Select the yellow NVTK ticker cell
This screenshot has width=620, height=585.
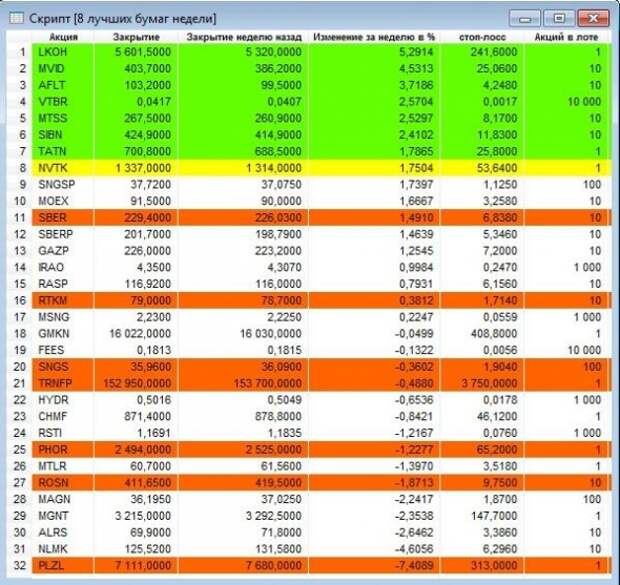click(63, 168)
